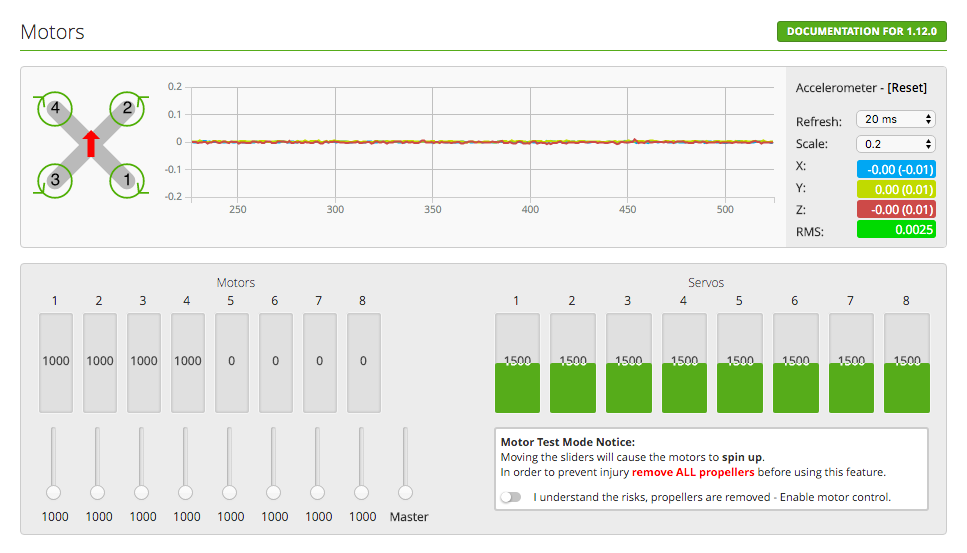The height and width of the screenshot is (553, 967).
Task: Click the red Z axis value box
Action: (x=896, y=209)
